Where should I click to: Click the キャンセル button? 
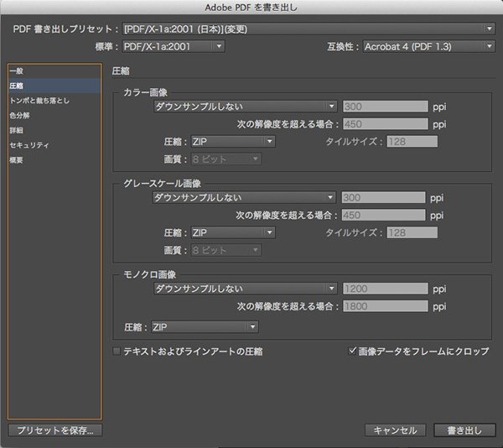[x=395, y=430]
